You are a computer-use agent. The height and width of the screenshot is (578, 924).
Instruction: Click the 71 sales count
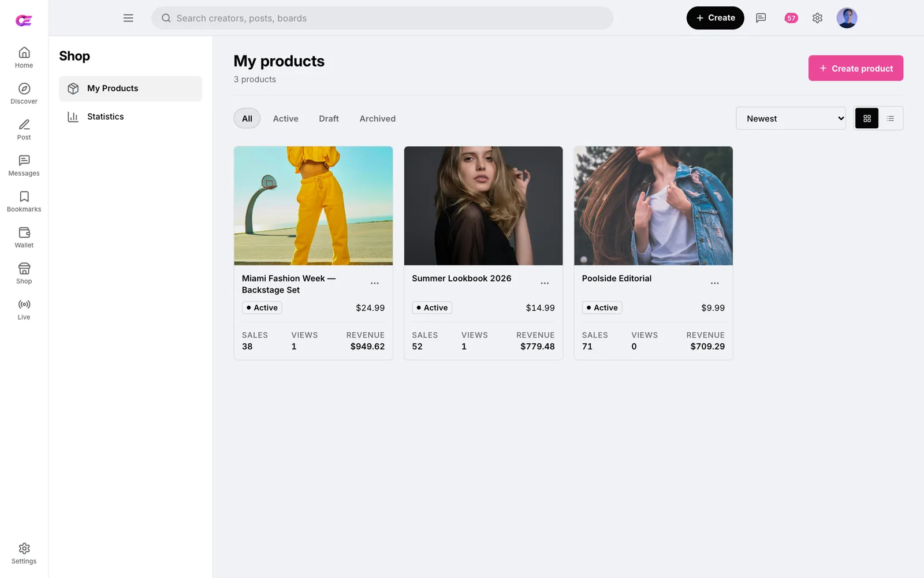[x=587, y=347]
